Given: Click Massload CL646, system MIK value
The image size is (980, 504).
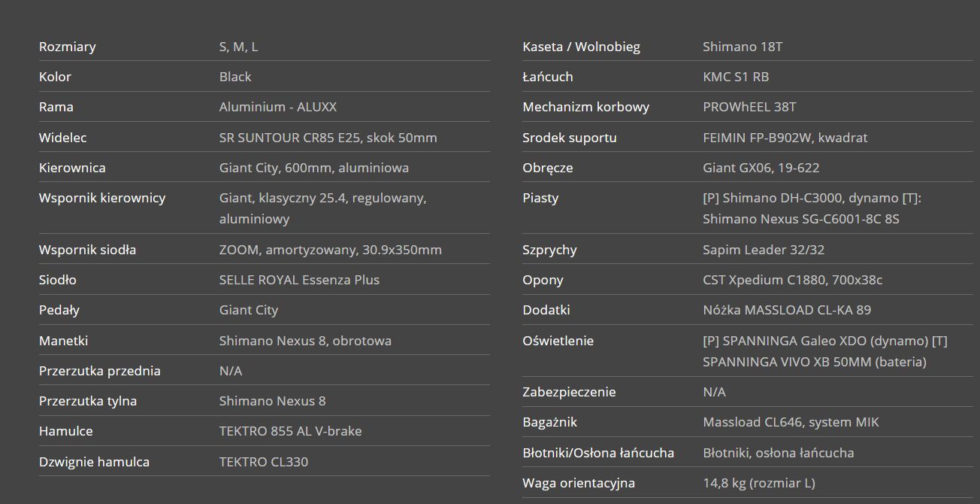Looking at the screenshot, I should click(x=791, y=423).
